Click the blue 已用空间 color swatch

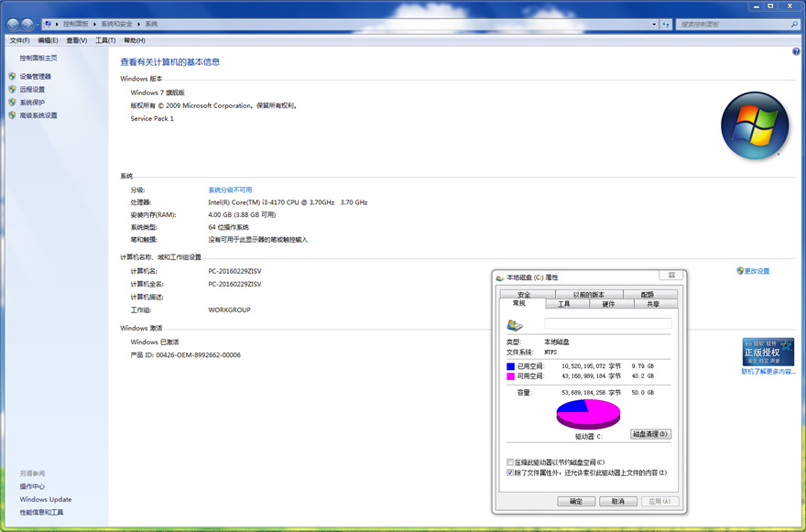[x=510, y=366]
